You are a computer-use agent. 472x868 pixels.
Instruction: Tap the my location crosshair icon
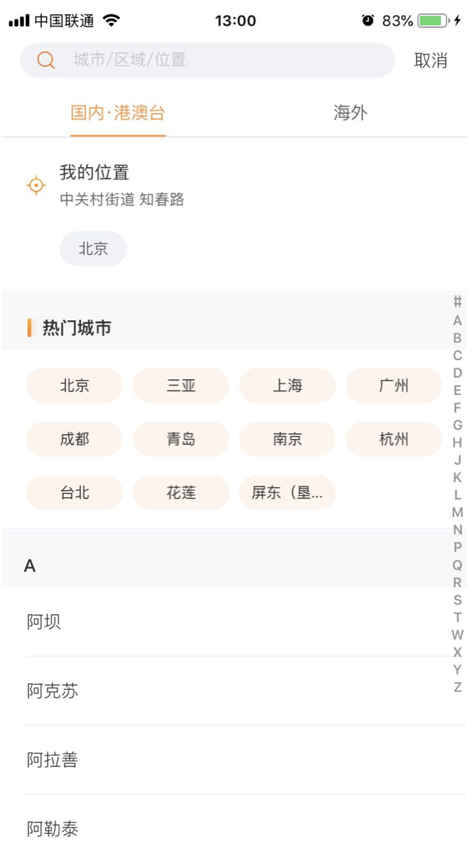coord(36,186)
